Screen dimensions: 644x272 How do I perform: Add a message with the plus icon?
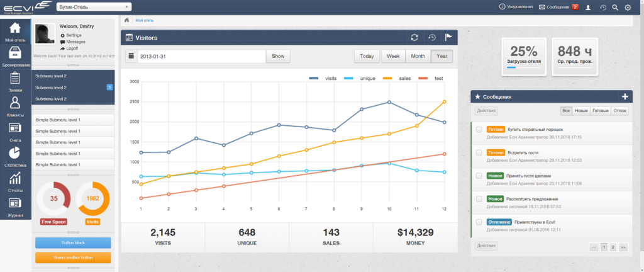click(x=625, y=97)
